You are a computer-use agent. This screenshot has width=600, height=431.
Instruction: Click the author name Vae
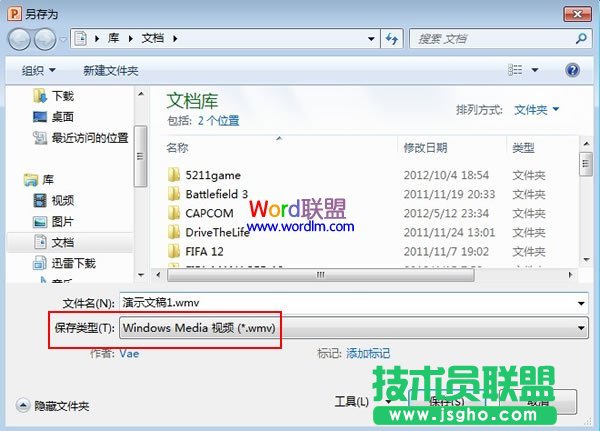[x=129, y=353]
